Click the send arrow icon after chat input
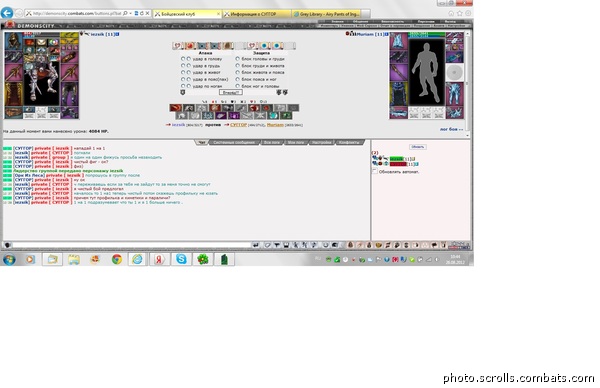 point(256,245)
